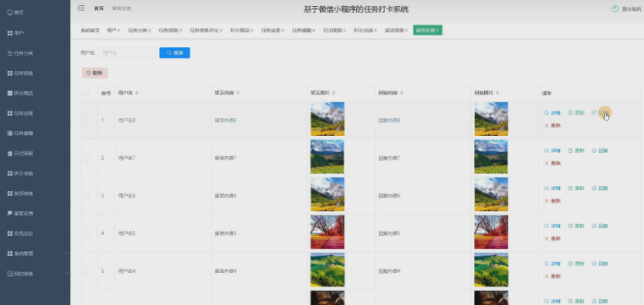This screenshot has width=644, height=305.
Task: Click 删除 for row 4 用户名5
Action: pyautogui.click(x=553, y=238)
